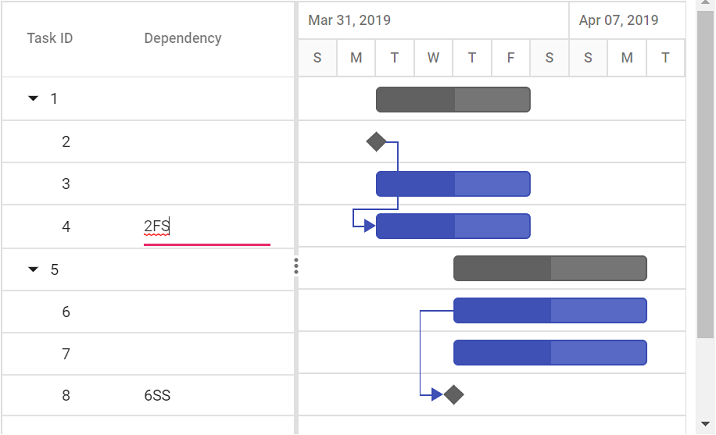Click the arrowhead pointing to task 8 milestone

coord(437,394)
